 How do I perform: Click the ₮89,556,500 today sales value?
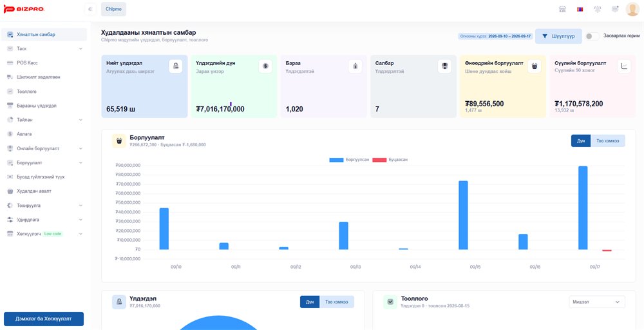[484, 104]
